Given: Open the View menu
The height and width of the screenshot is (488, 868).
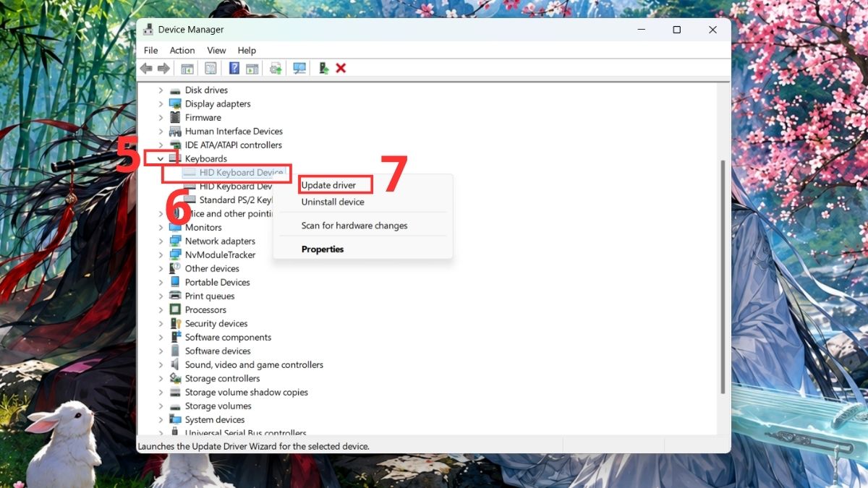Looking at the screenshot, I should [216, 50].
